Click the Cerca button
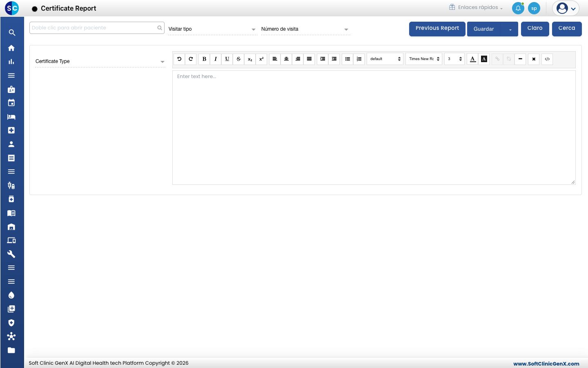588x368 pixels. pos(567,29)
